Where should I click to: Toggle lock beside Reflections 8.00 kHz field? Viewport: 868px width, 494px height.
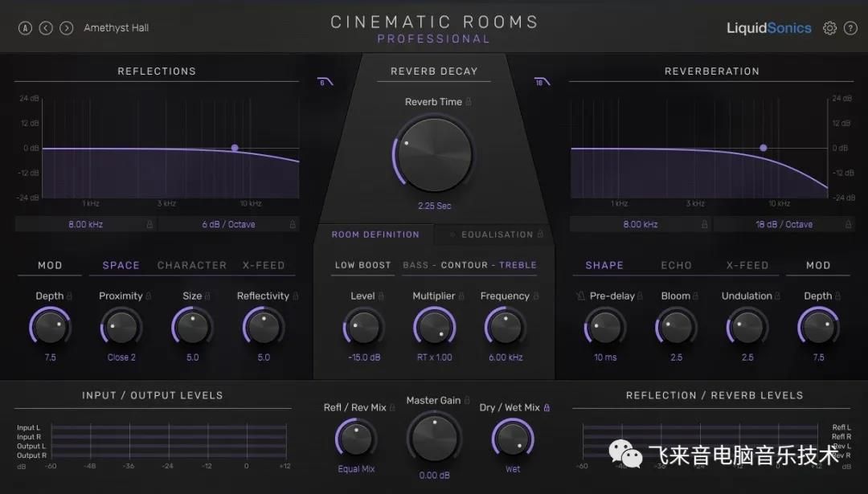point(149,225)
